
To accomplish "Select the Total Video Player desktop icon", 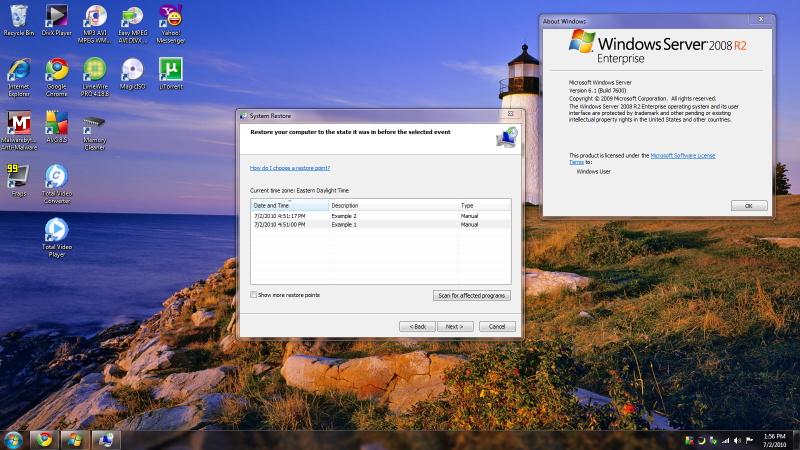I will pos(57,238).
